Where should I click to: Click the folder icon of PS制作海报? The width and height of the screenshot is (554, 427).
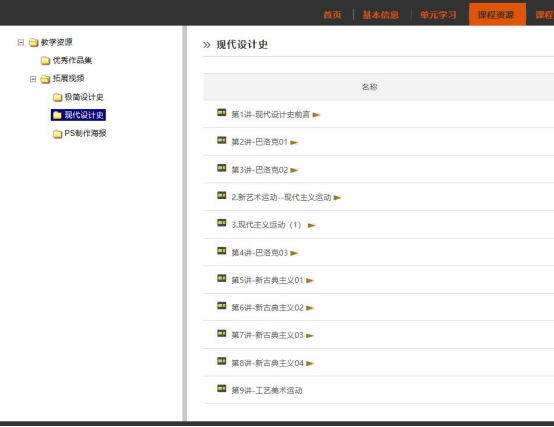click(x=57, y=134)
